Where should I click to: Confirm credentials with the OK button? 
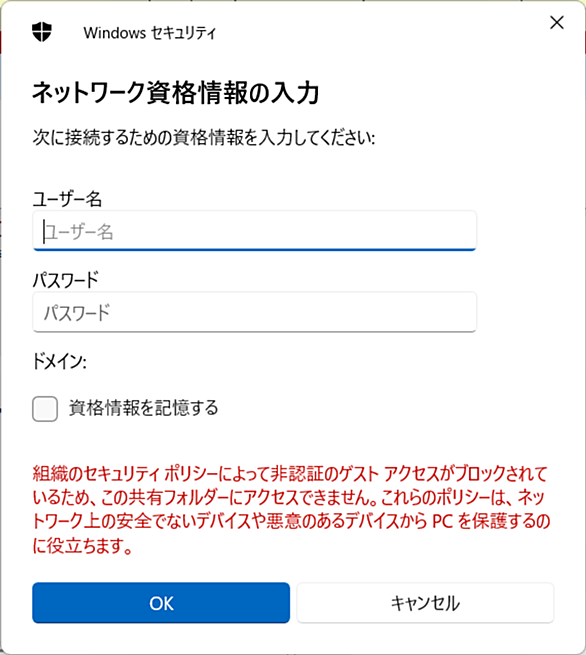(x=161, y=603)
